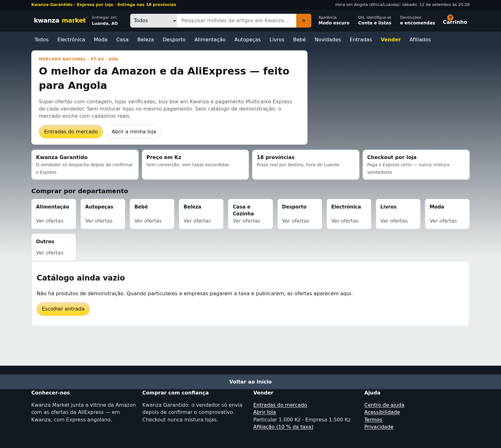Open the Alimentação department card
The width and height of the screenshot is (501, 448).
pyautogui.click(x=54, y=214)
